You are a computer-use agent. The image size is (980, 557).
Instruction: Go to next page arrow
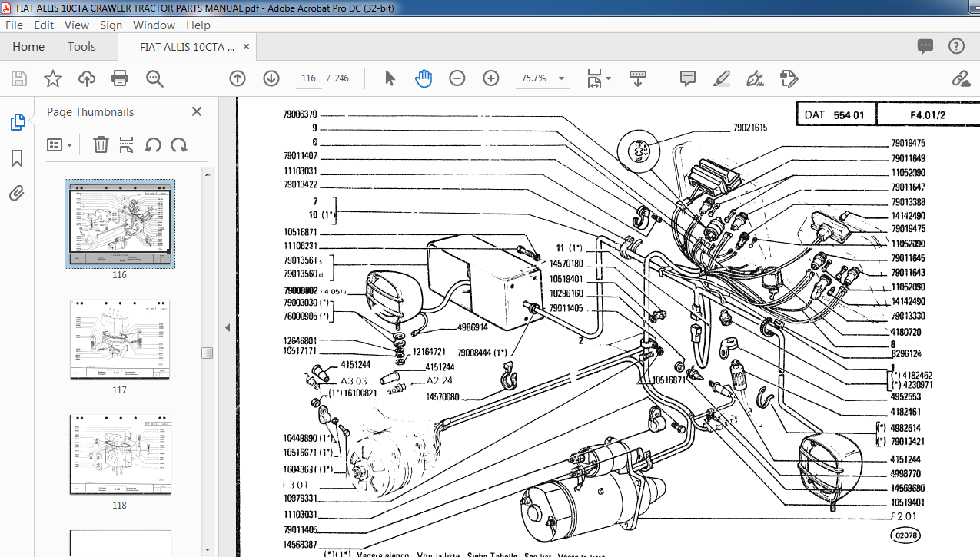click(271, 78)
